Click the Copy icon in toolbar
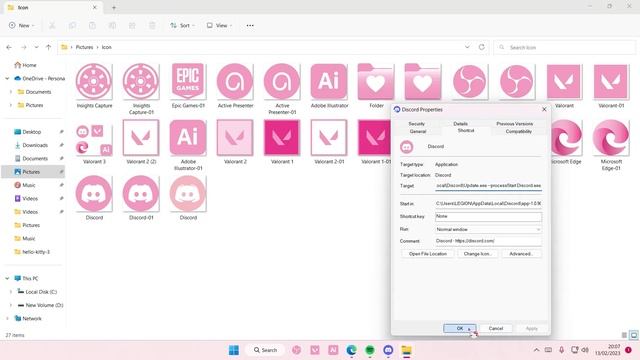 click(x=72, y=25)
